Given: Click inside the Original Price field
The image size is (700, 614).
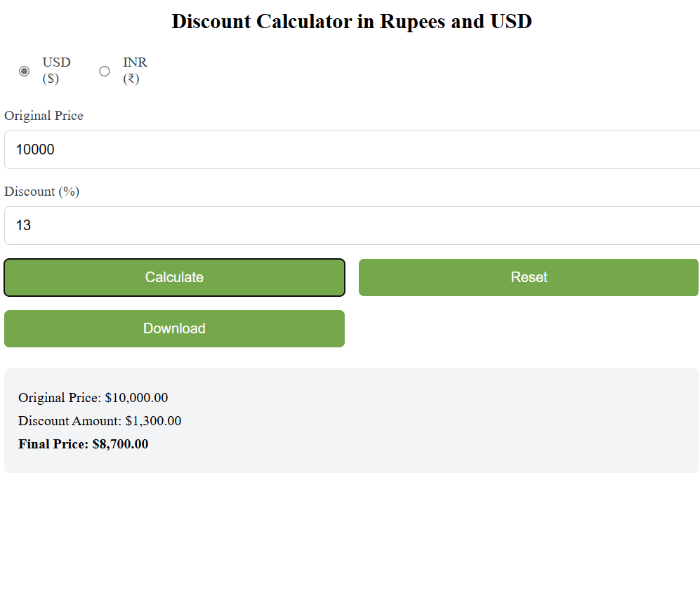Looking at the screenshot, I should tap(281, 149).
